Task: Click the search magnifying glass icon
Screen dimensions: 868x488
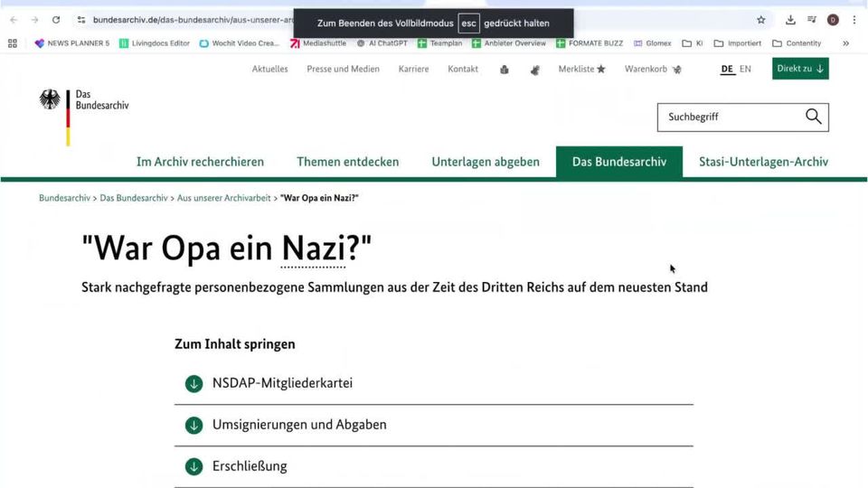Action: point(813,117)
